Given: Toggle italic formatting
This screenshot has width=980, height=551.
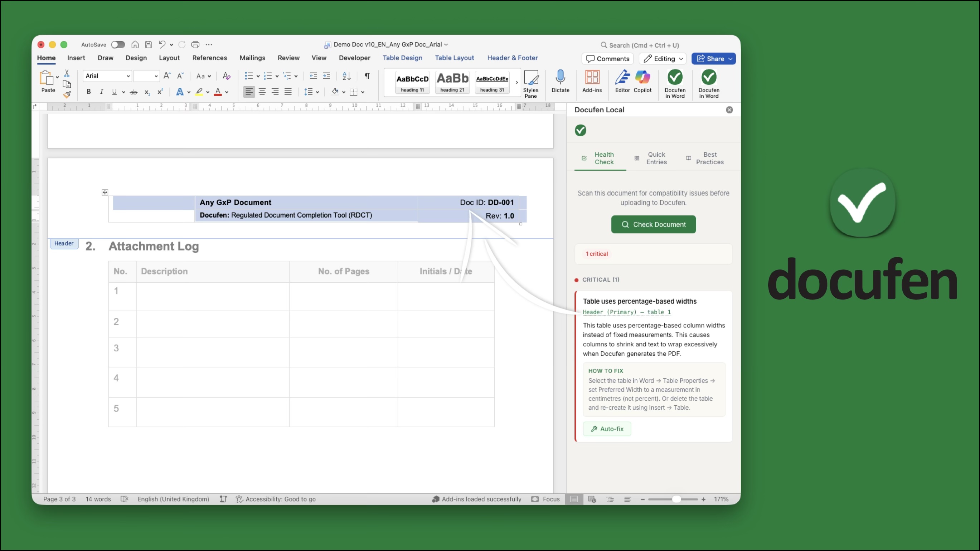Looking at the screenshot, I should pos(101,92).
